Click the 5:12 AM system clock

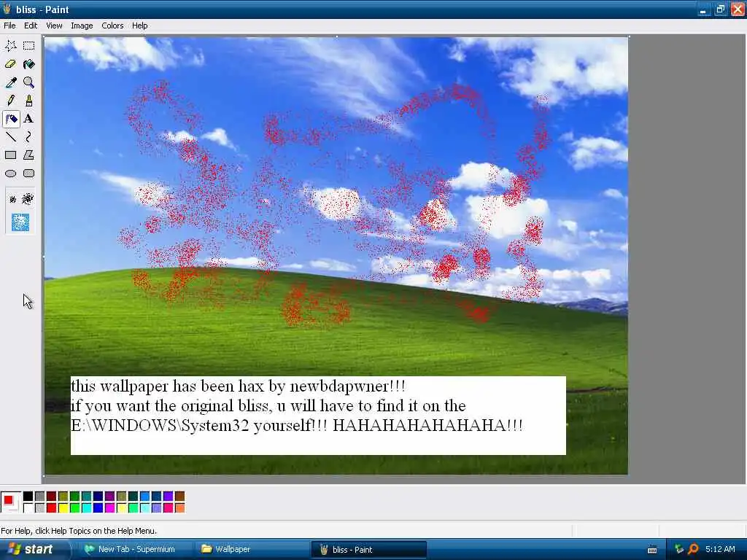coord(720,550)
